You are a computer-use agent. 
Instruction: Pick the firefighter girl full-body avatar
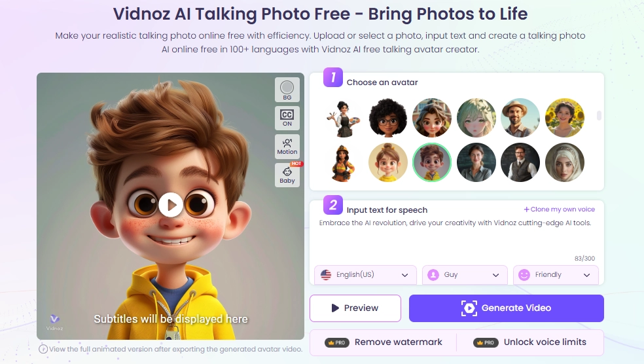click(x=343, y=163)
